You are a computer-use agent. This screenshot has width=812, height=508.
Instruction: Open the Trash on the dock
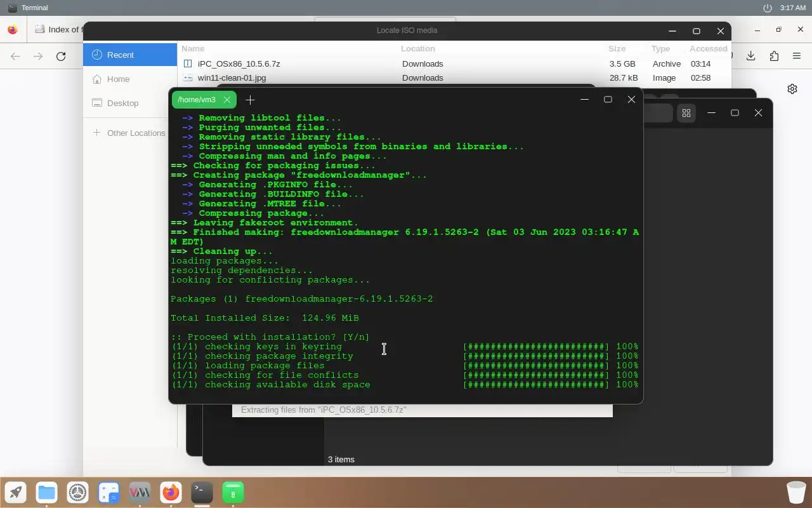pyautogui.click(x=796, y=492)
